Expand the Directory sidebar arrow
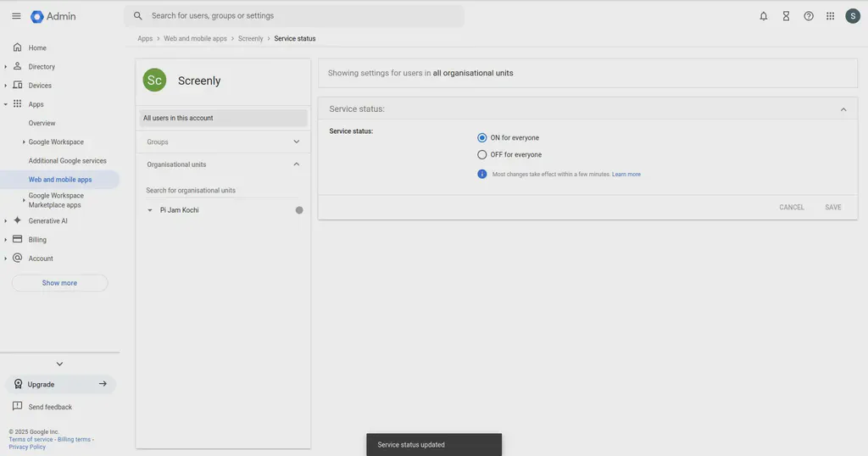This screenshot has height=456, width=868. pyautogui.click(x=6, y=66)
